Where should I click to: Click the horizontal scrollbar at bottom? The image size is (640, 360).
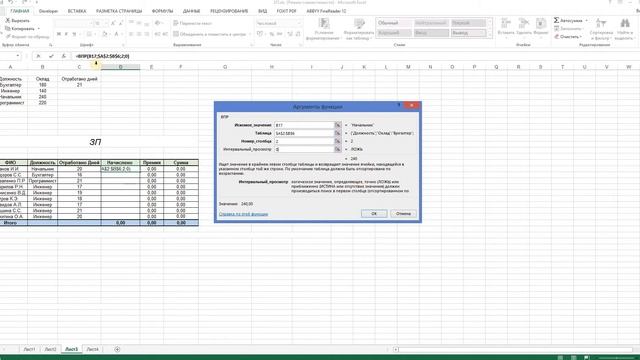tap(516, 349)
